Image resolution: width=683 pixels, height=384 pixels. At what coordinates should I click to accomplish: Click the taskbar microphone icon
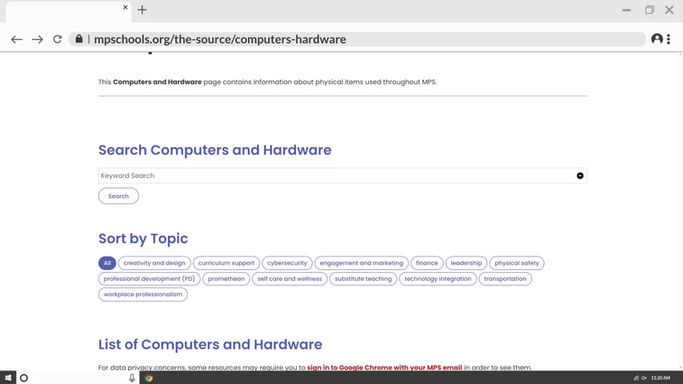click(x=132, y=378)
